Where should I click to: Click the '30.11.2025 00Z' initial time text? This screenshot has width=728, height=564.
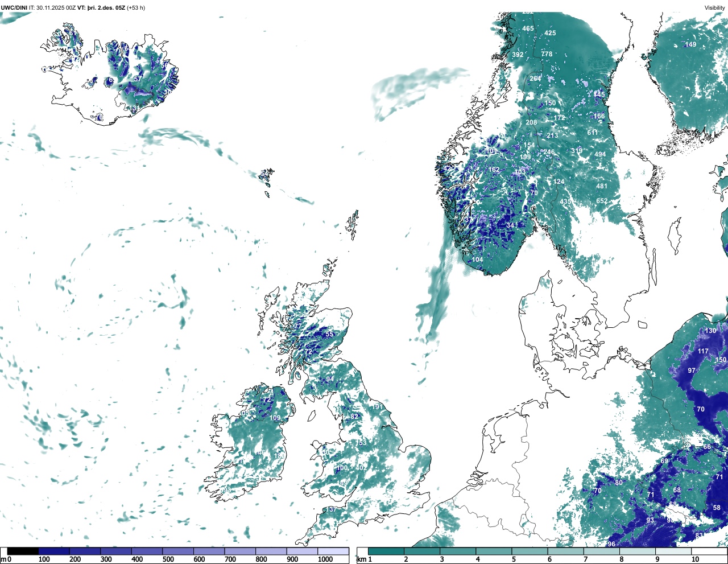coord(56,7)
